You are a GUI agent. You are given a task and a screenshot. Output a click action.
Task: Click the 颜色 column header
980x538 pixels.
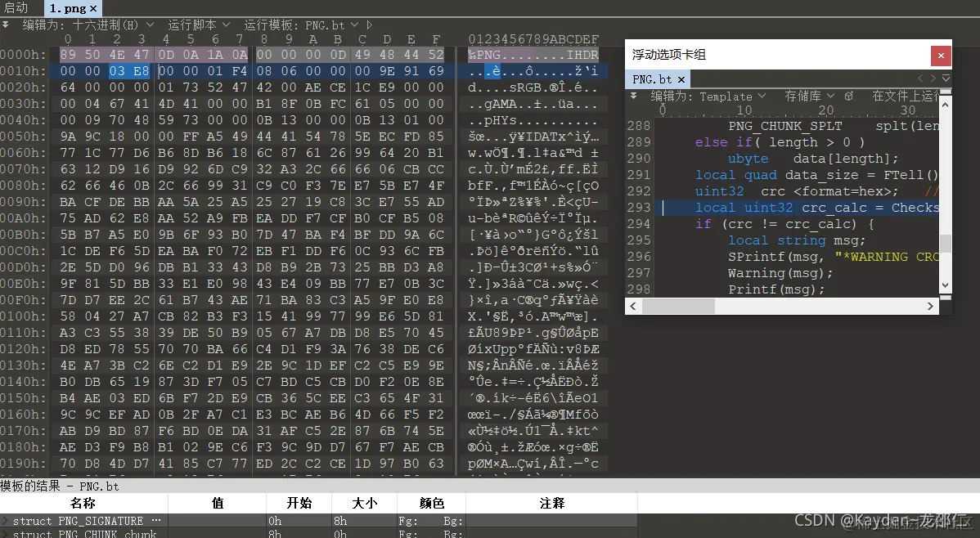point(432,503)
